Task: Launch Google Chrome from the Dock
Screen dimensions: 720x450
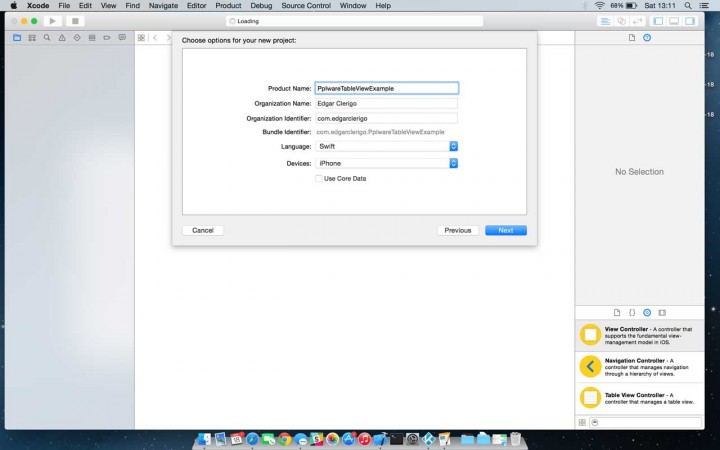Action: (284, 439)
